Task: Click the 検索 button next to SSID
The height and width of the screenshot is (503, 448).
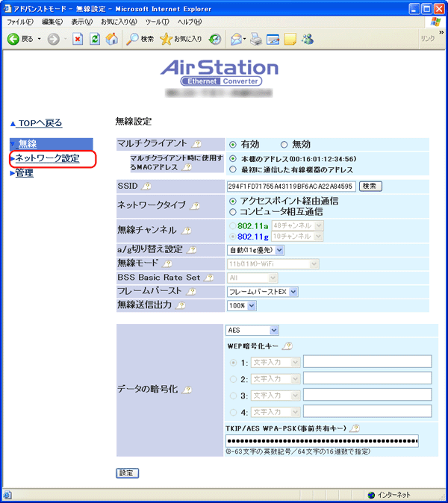Action: 370,187
